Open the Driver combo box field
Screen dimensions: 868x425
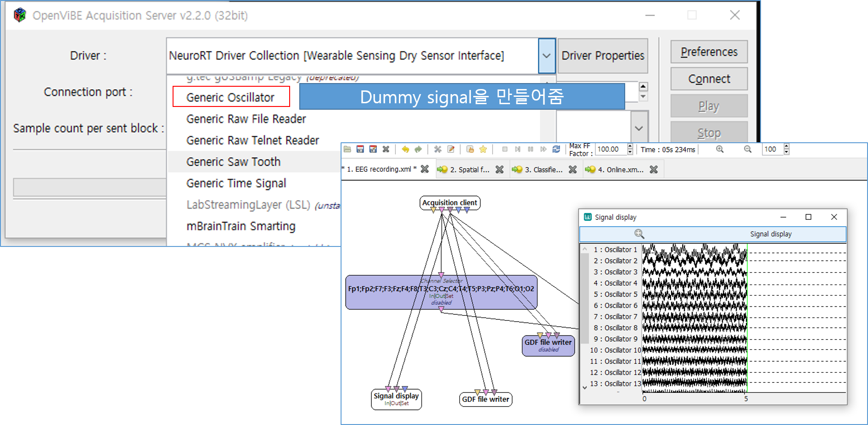click(353, 56)
